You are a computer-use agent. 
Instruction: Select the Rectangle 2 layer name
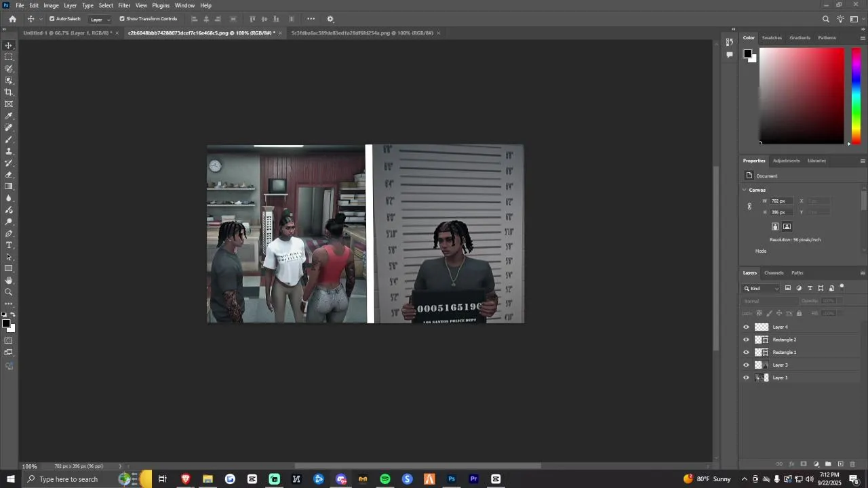[785, 340]
